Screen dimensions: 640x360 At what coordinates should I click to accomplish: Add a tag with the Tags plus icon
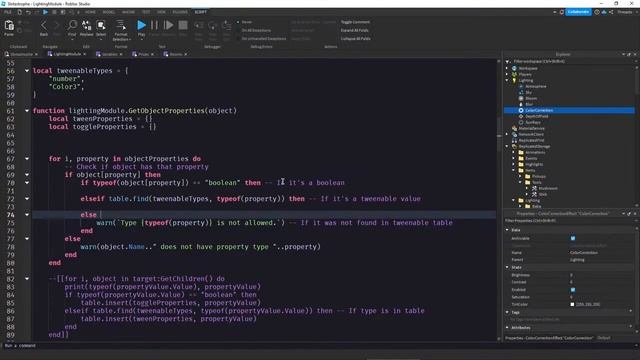click(x=631, y=312)
